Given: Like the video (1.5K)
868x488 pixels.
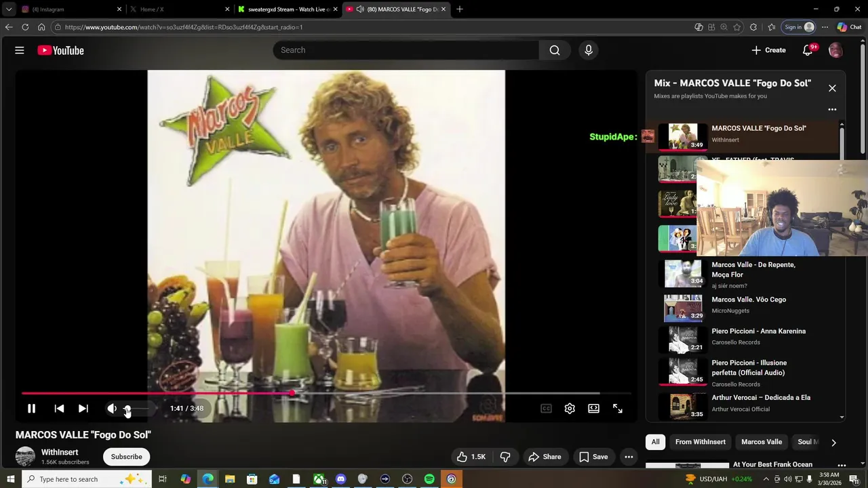Looking at the screenshot, I should [x=472, y=457].
